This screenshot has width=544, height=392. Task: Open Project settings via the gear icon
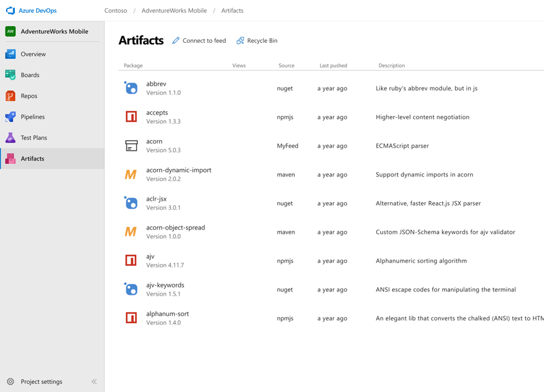point(9,382)
